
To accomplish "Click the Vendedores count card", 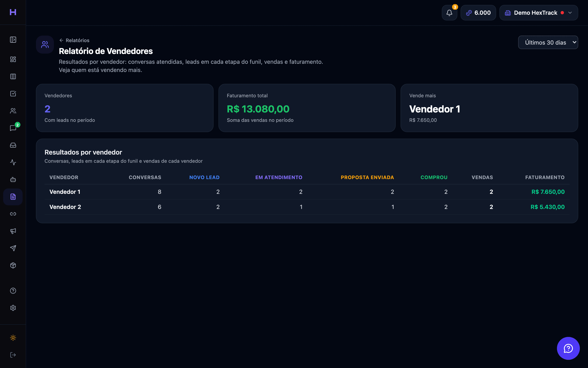I will coord(125,108).
